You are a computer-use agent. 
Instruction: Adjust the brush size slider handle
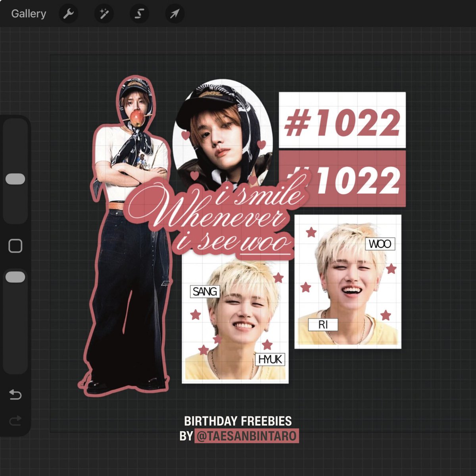pos(15,179)
